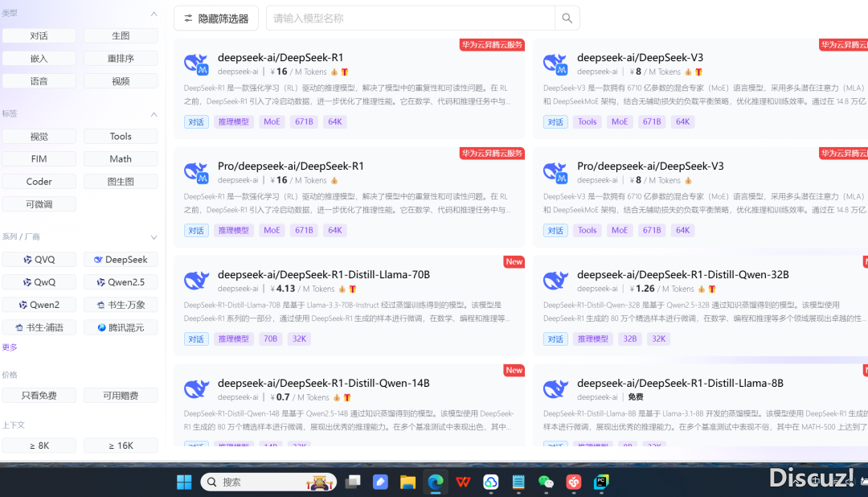Open PyCharm from the taskbar

pos(601,482)
